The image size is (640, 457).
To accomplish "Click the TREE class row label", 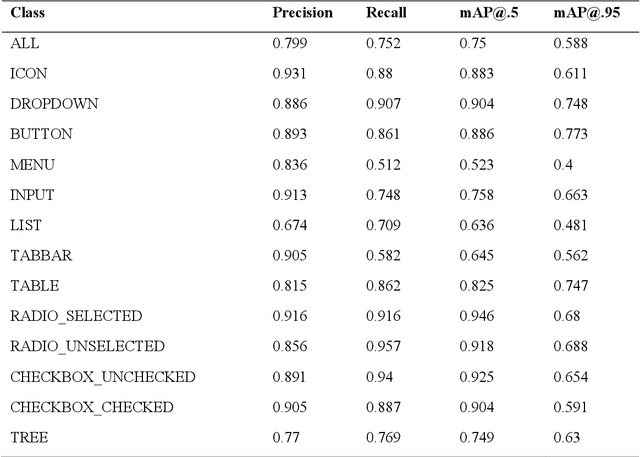I will point(29,437).
